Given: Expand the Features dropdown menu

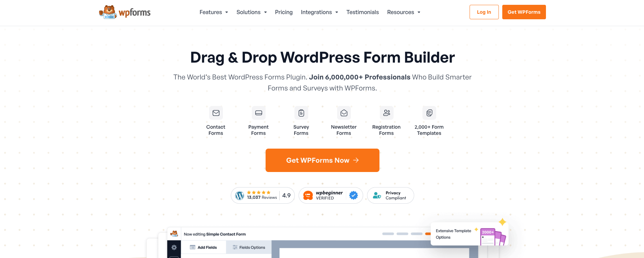Looking at the screenshot, I should coord(214,12).
